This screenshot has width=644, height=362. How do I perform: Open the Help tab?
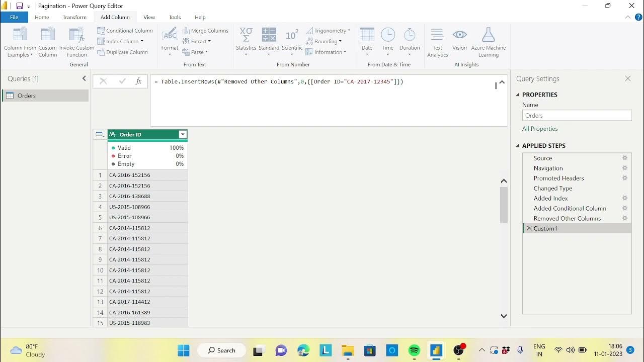pyautogui.click(x=200, y=17)
